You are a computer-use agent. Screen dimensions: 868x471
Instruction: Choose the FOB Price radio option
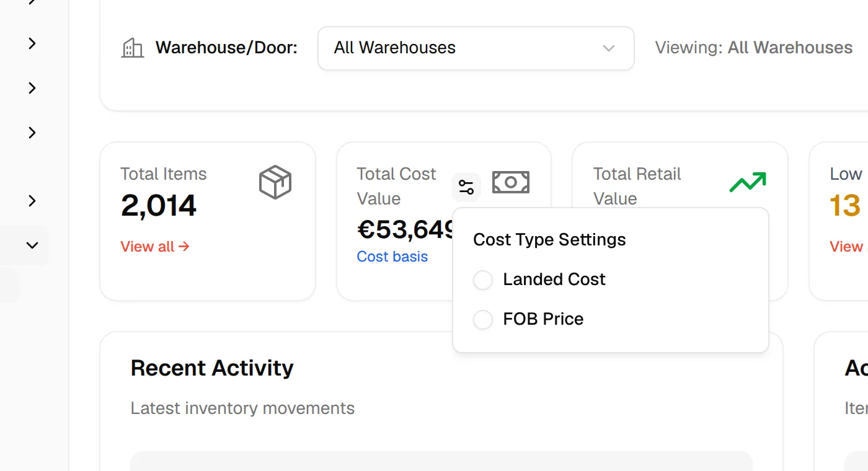483,320
